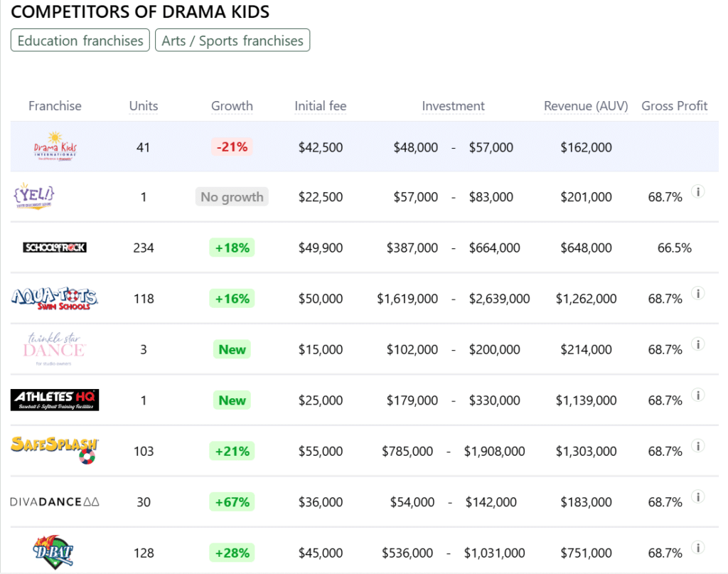Click the -21% growth badge for Drama Kids
The height and width of the screenshot is (574, 728).
(232, 147)
